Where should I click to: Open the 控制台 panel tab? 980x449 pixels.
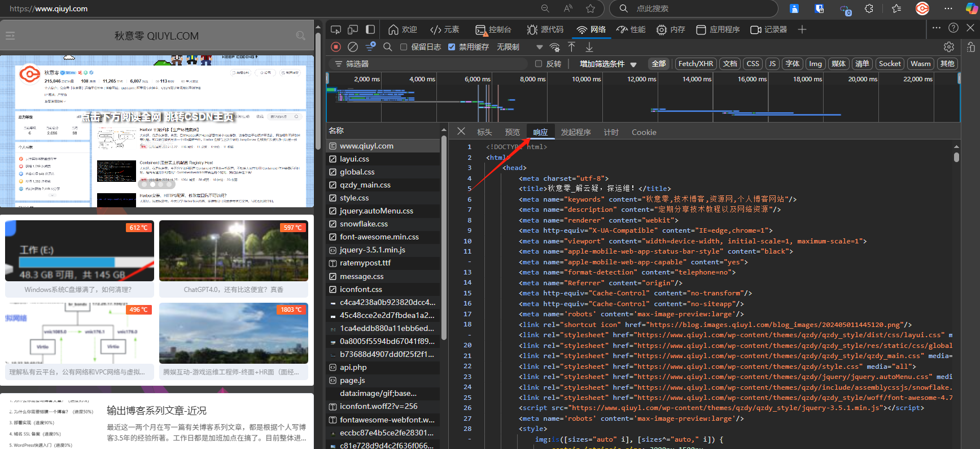click(x=493, y=29)
